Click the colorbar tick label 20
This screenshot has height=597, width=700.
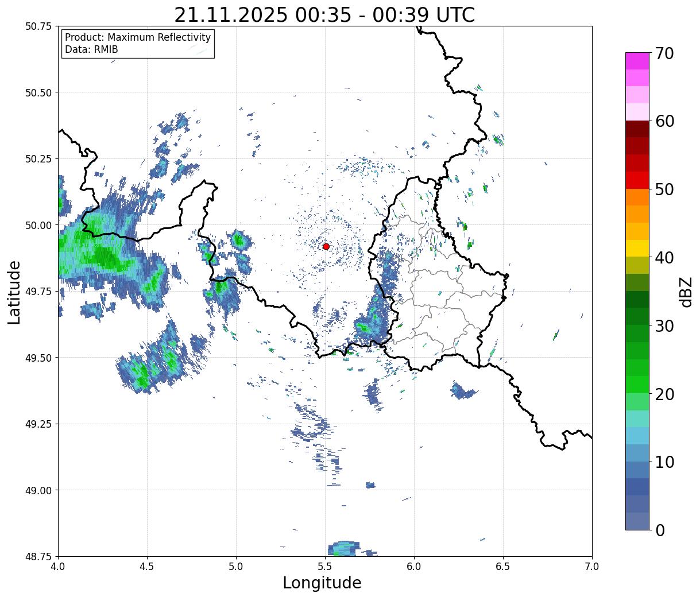click(x=664, y=394)
